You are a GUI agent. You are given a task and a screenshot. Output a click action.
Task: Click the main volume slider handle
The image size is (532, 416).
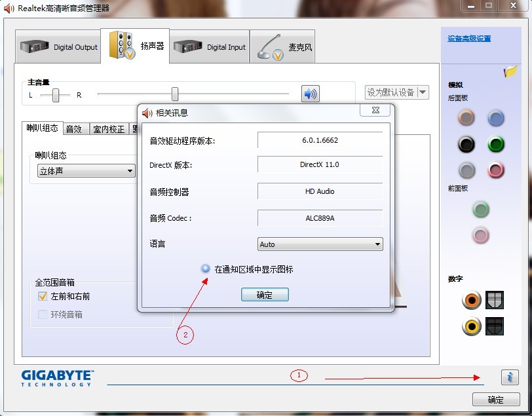(175, 94)
